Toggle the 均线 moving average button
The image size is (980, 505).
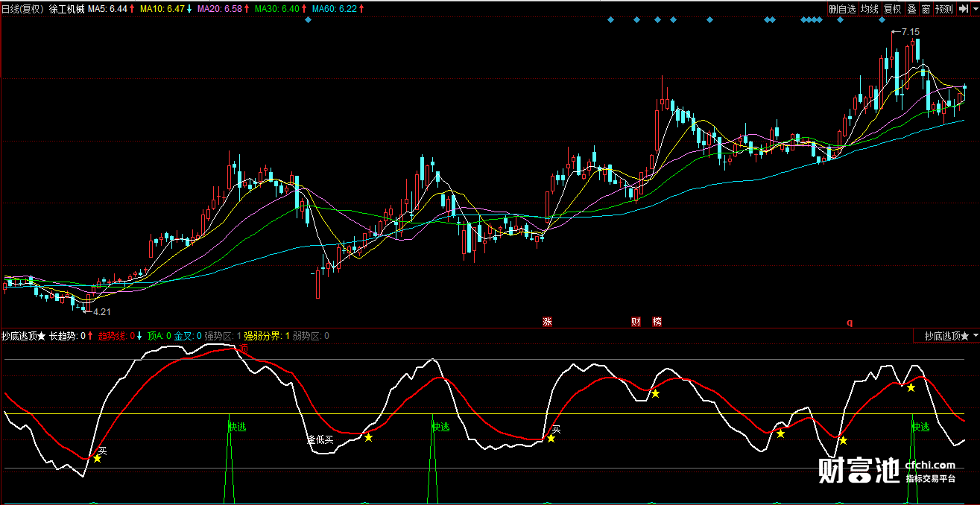point(869,9)
